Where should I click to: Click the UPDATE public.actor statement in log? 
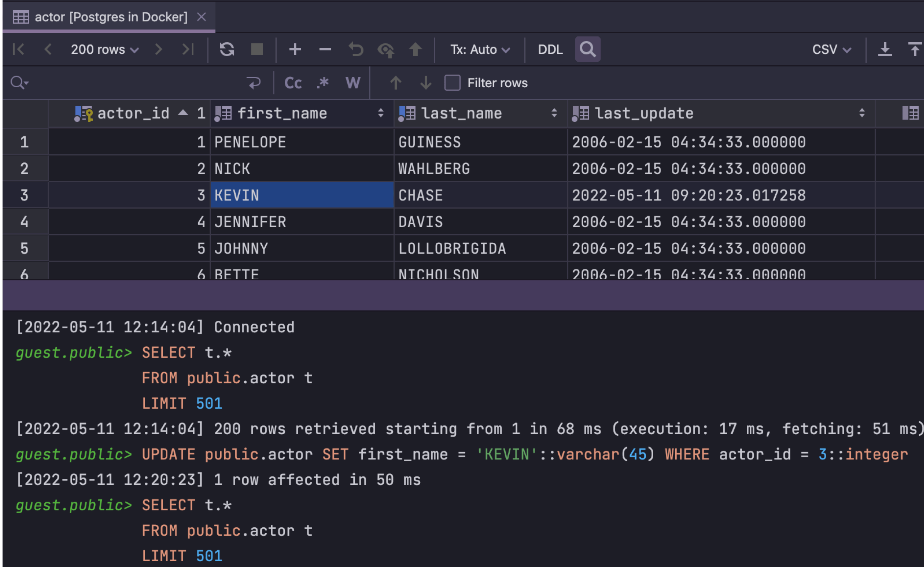[x=524, y=454]
